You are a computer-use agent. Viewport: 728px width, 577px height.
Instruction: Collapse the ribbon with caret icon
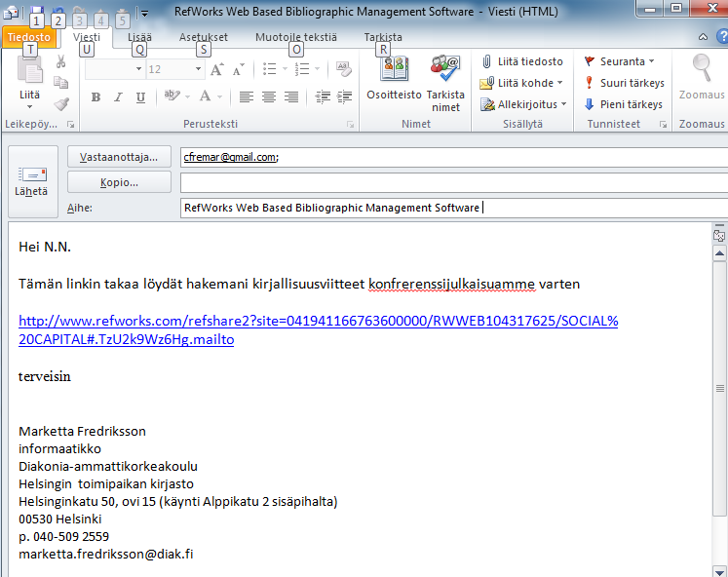pos(703,37)
